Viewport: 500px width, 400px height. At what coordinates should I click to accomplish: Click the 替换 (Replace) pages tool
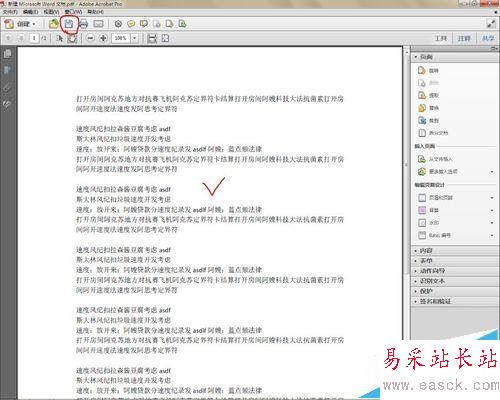429,108
